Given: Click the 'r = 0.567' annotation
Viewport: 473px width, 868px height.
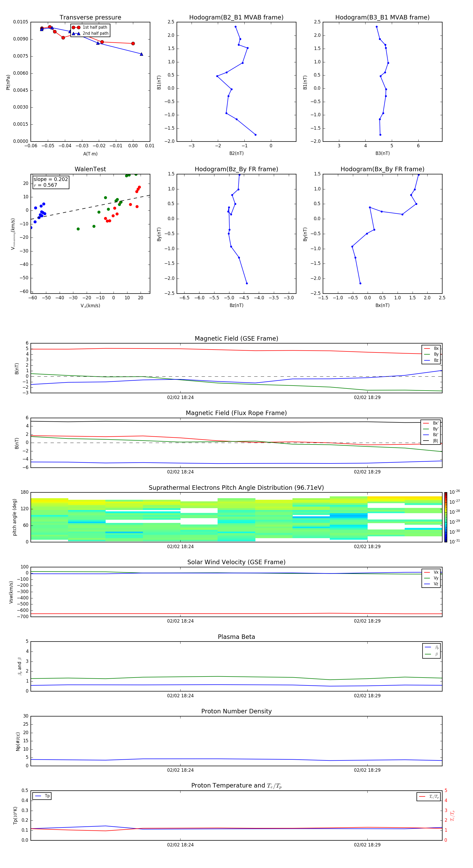Looking at the screenshot, I should click(x=45, y=185).
